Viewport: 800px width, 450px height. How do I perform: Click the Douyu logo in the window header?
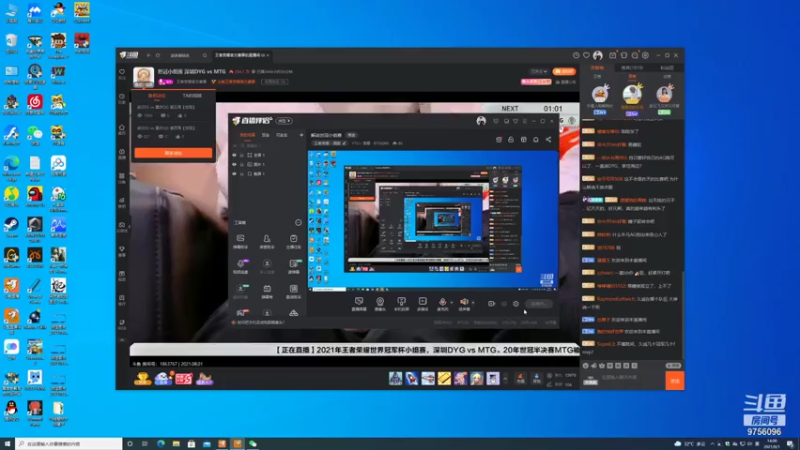129,55
